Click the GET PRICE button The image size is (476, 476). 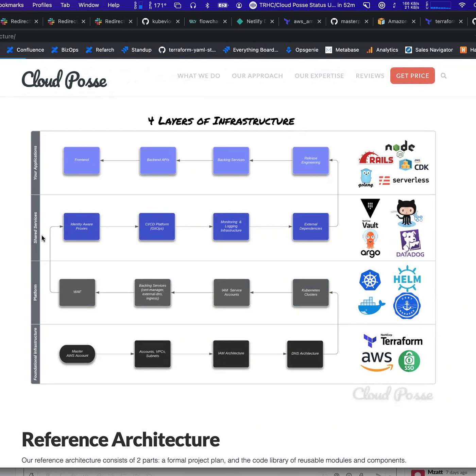pos(412,76)
